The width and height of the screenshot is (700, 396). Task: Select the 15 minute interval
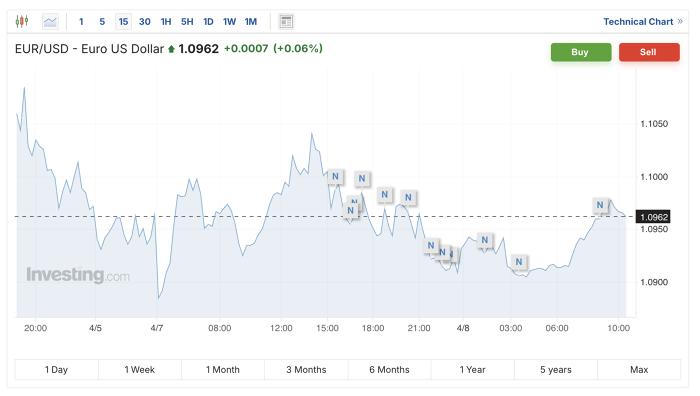click(x=123, y=21)
